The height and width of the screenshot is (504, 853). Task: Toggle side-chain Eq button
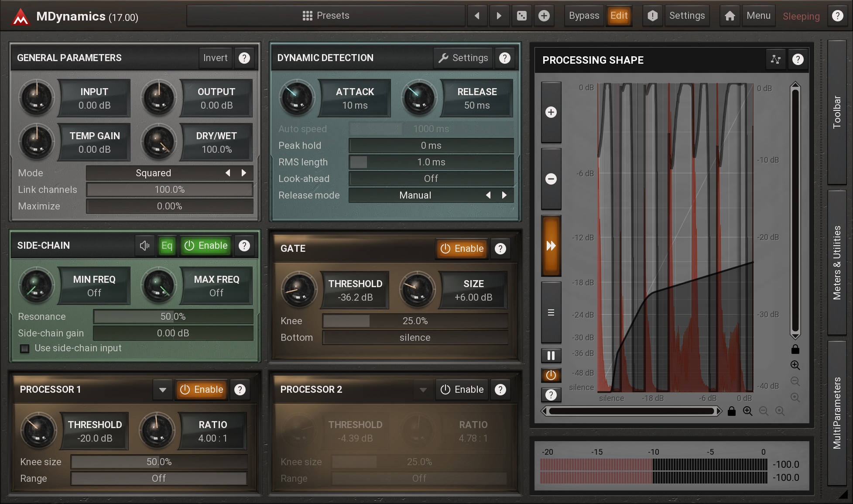(167, 246)
